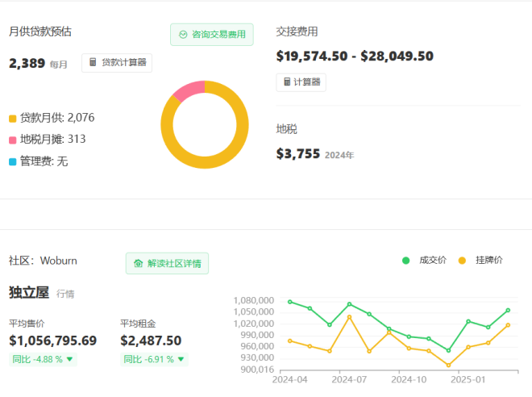Click green down arrow beside -4.88 %
Screen dimensions: 532x397
tap(70, 359)
